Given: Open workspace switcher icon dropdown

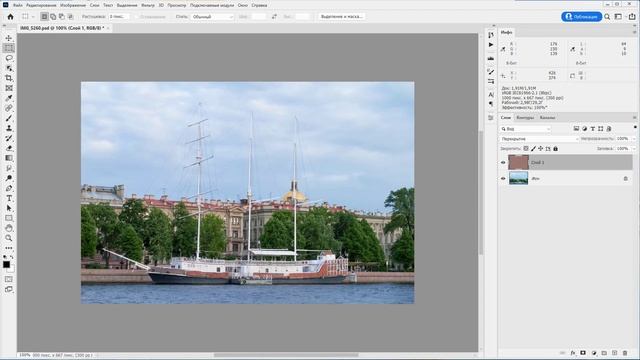Looking at the screenshot, I should [619, 17].
